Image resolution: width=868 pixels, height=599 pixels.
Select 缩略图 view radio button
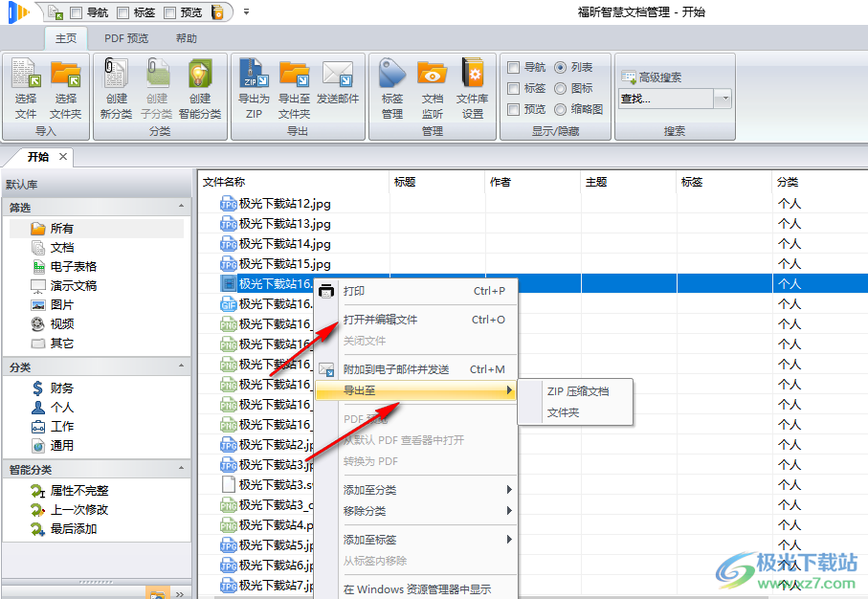point(560,110)
